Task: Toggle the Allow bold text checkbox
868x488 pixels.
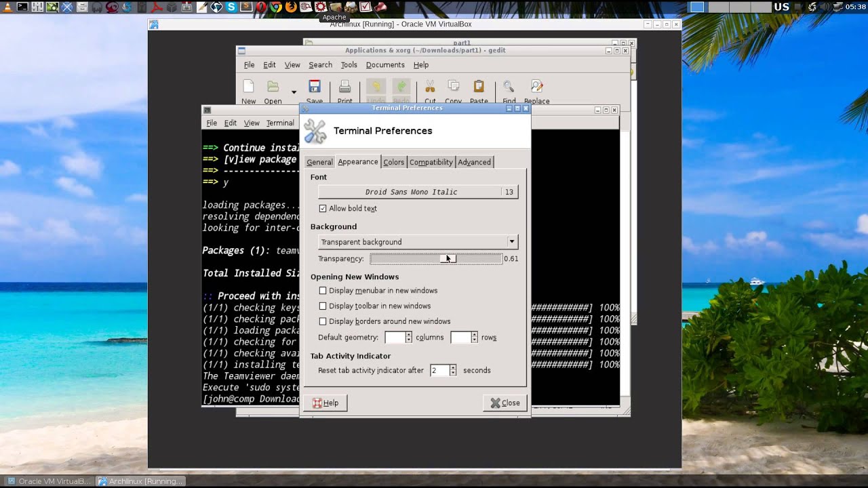Action: (x=323, y=209)
